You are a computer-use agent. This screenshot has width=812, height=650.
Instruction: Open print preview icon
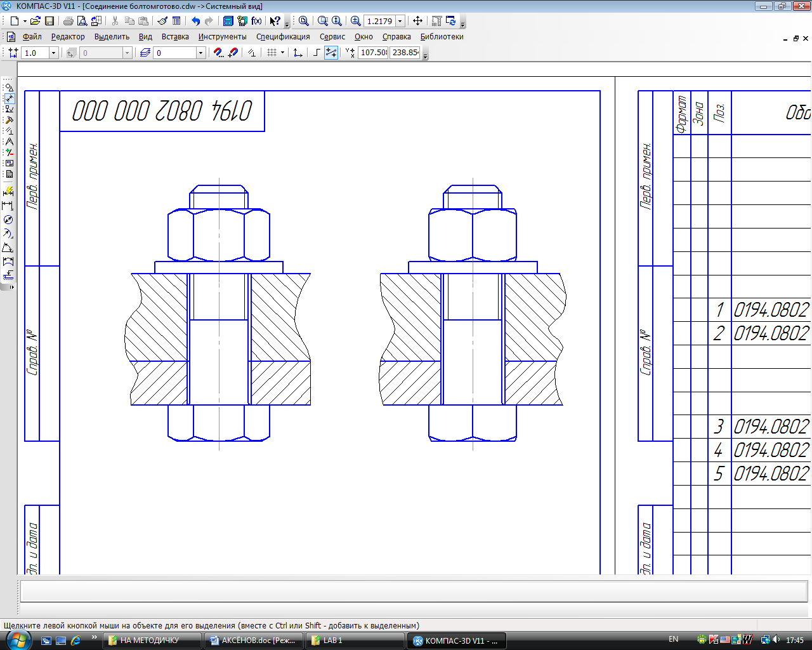pos(82,21)
